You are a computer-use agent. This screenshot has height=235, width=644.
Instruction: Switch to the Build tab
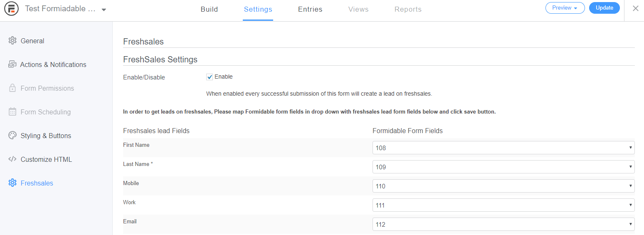209,9
